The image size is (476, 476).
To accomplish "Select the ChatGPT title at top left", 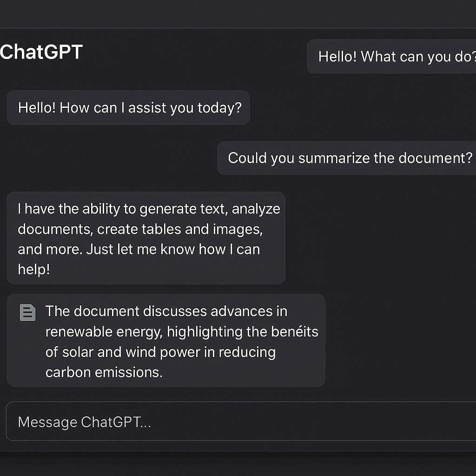I will coord(41,52).
